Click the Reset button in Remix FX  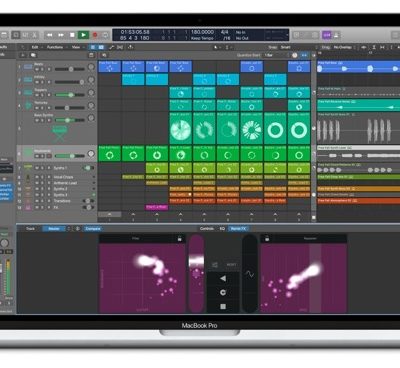[231, 265]
